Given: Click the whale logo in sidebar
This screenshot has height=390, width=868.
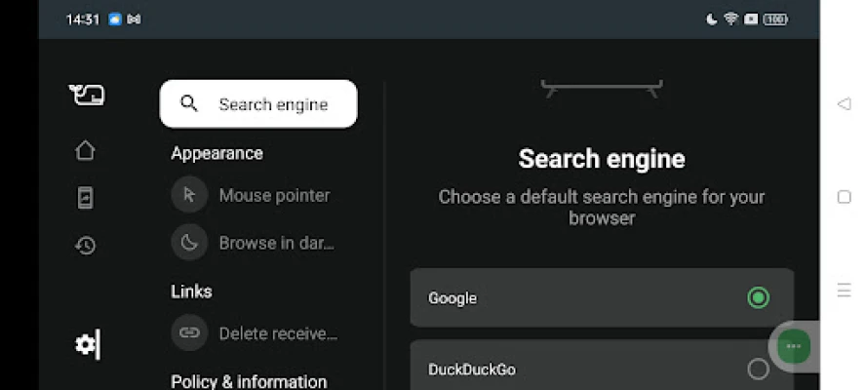Looking at the screenshot, I should tap(86, 95).
